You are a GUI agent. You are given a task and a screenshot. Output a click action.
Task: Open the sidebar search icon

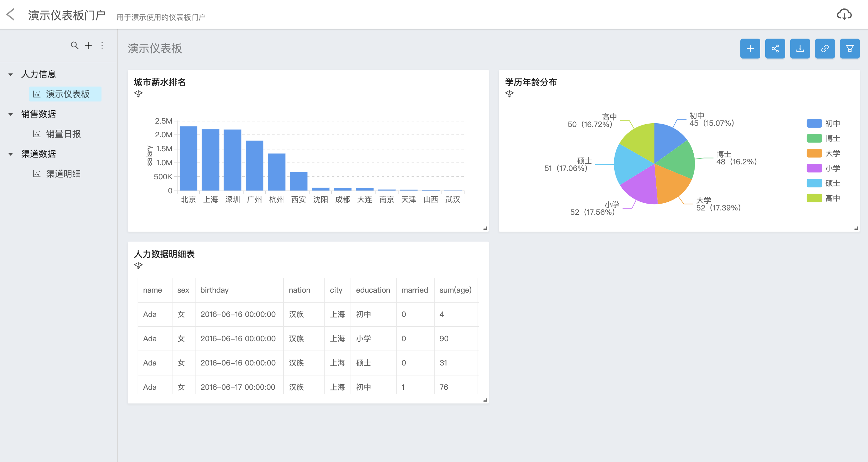[74, 45]
